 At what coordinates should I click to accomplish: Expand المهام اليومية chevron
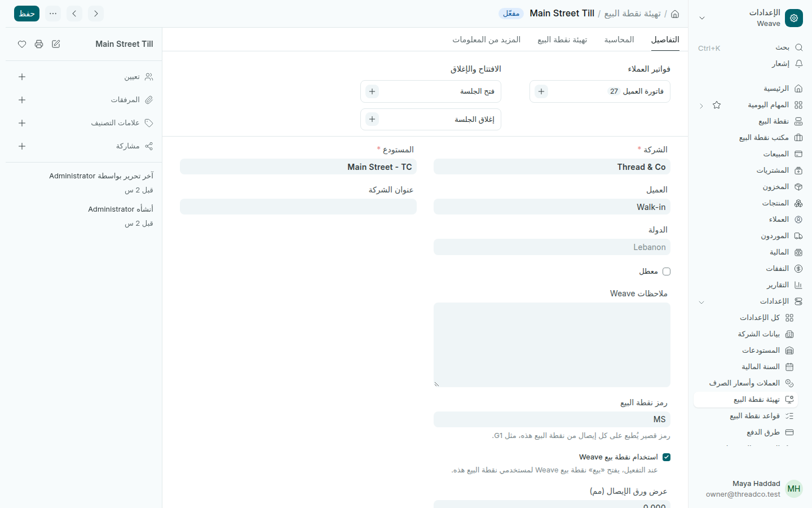point(701,106)
